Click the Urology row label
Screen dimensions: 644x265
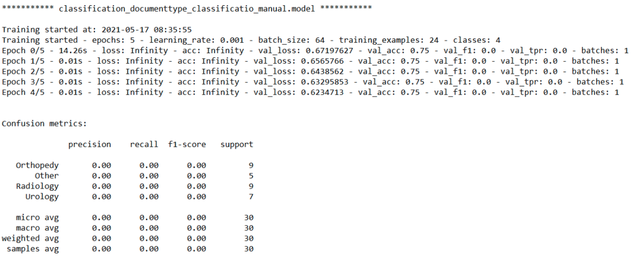[42, 197]
